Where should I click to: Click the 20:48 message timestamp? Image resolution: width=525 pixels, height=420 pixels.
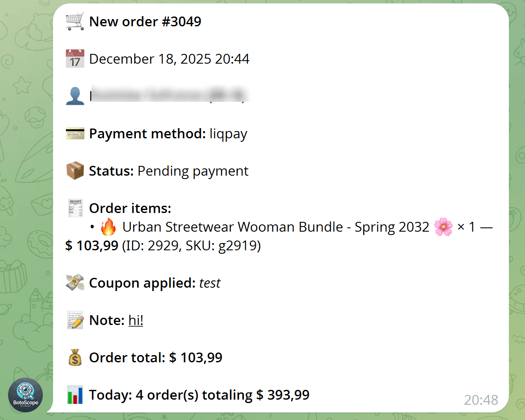(x=480, y=400)
